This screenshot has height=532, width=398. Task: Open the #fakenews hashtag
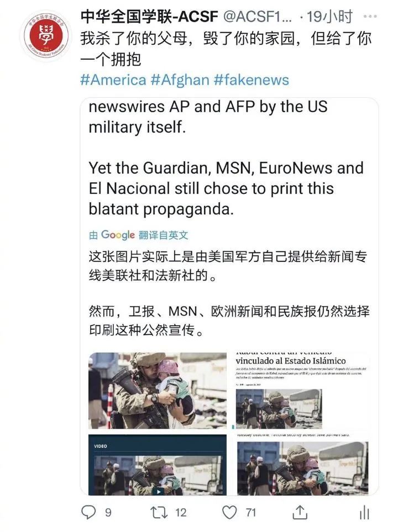coord(252,80)
